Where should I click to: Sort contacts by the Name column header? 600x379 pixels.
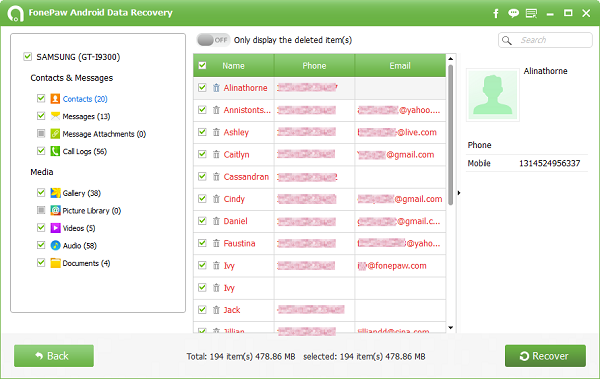[233, 65]
